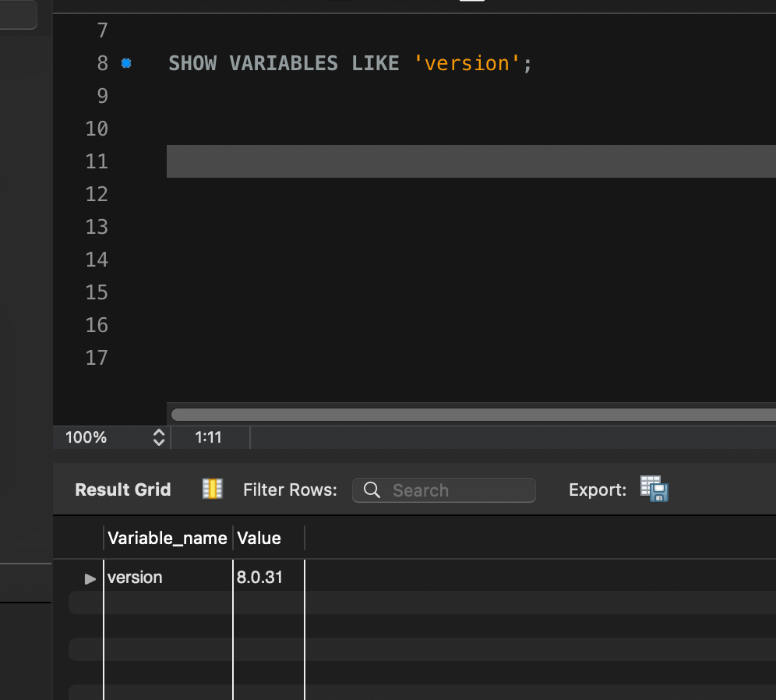Viewport: 776px width, 700px height.
Task: Click the Export recordset icon
Action: (654, 489)
